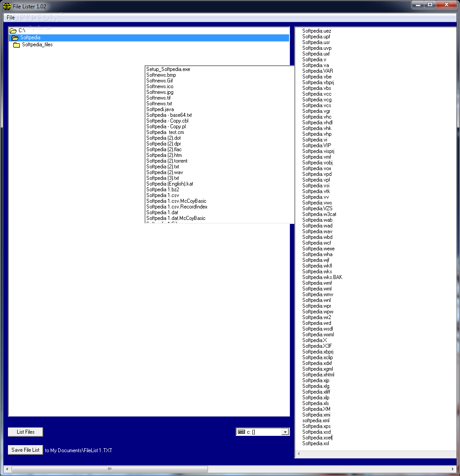This screenshot has width=460, height=476.
Task: Click the File Lister app icon
Action: point(7,6)
